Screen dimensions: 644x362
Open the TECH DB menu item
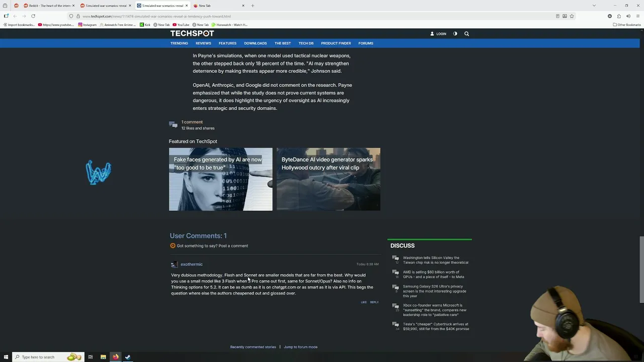[x=306, y=43]
